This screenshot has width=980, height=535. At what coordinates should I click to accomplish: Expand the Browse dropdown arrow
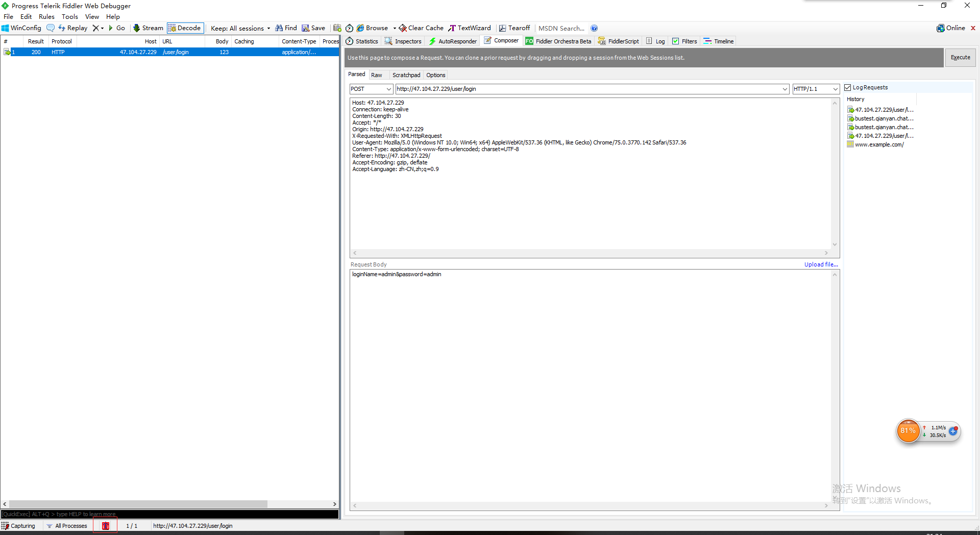tap(395, 28)
